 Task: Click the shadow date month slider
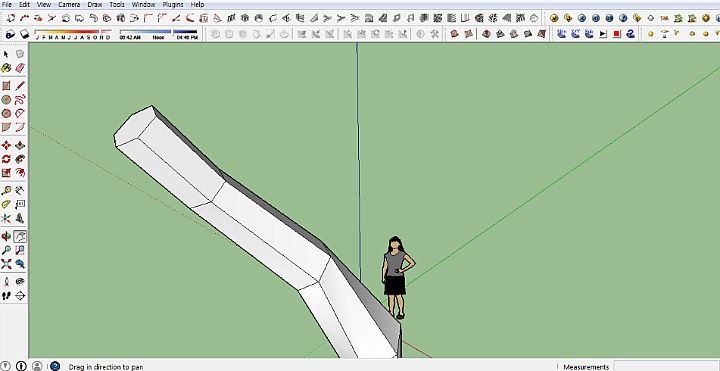pyautogui.click(x=73, y=34)
